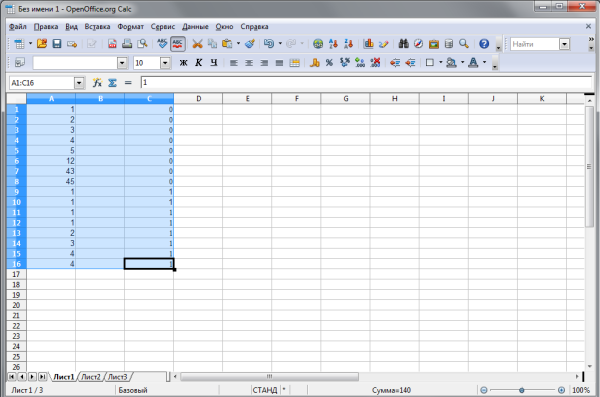The image size is (600, 397).
Task: Expand the font size dropdown
Action: click(x=165, y=63)
